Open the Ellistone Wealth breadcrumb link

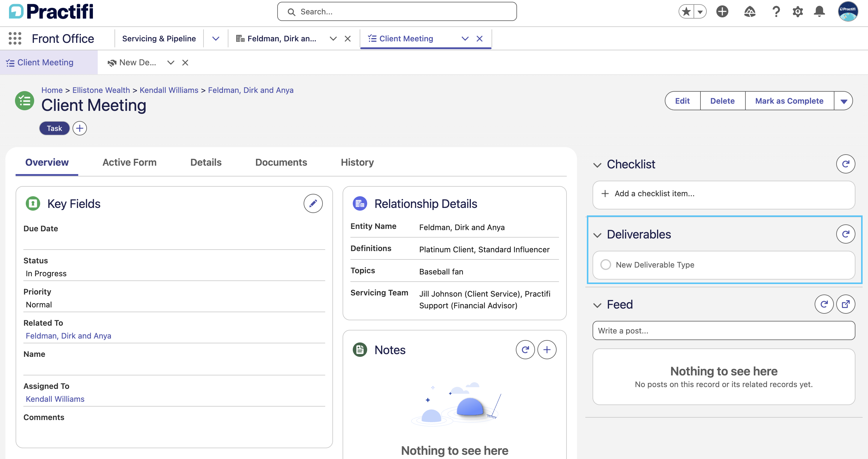tap(101, 90)
